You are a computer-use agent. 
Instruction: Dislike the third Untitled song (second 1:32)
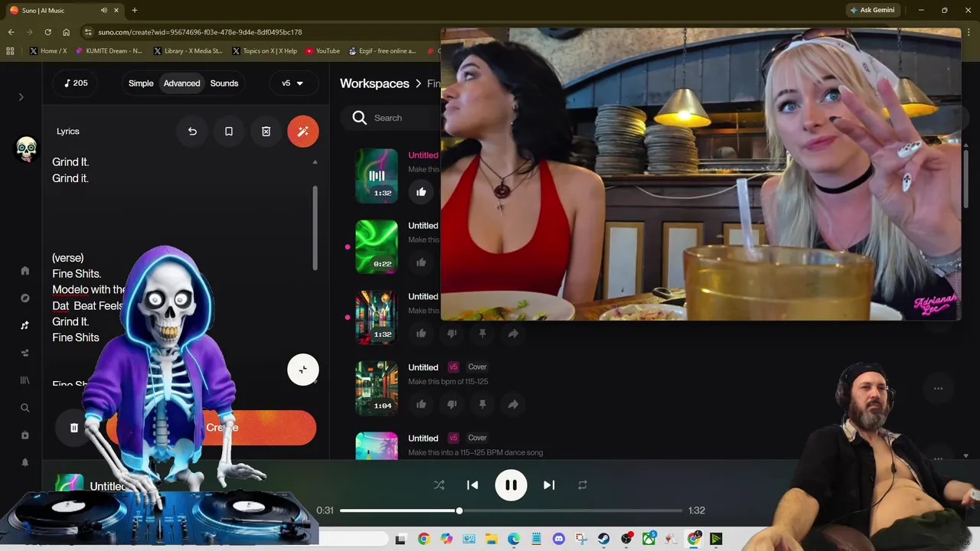(452, 333)
